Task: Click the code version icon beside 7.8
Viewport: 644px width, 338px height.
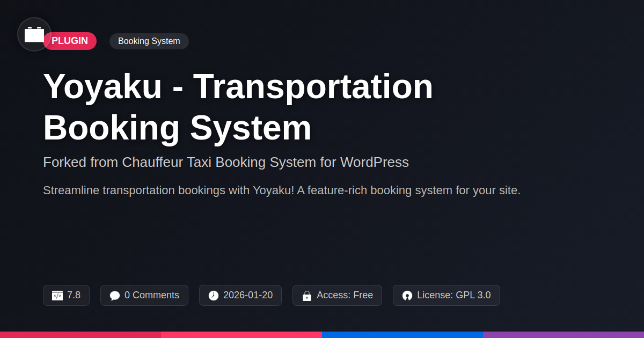Action: coord(57,296)
